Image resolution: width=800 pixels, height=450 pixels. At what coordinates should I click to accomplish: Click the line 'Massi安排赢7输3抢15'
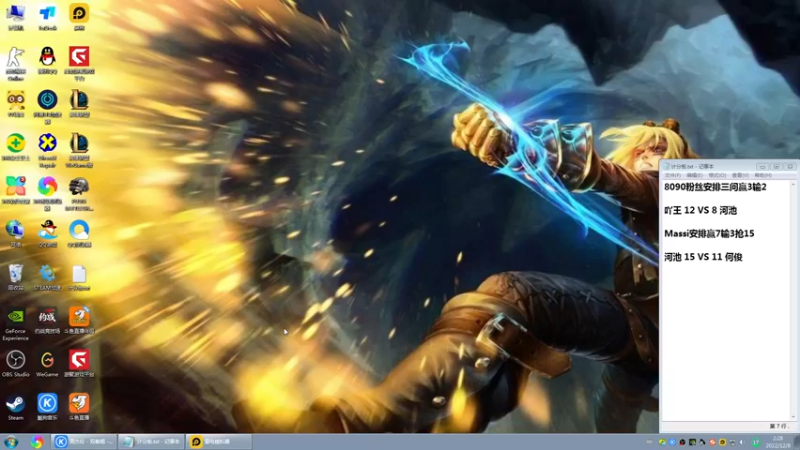point(709,234)
